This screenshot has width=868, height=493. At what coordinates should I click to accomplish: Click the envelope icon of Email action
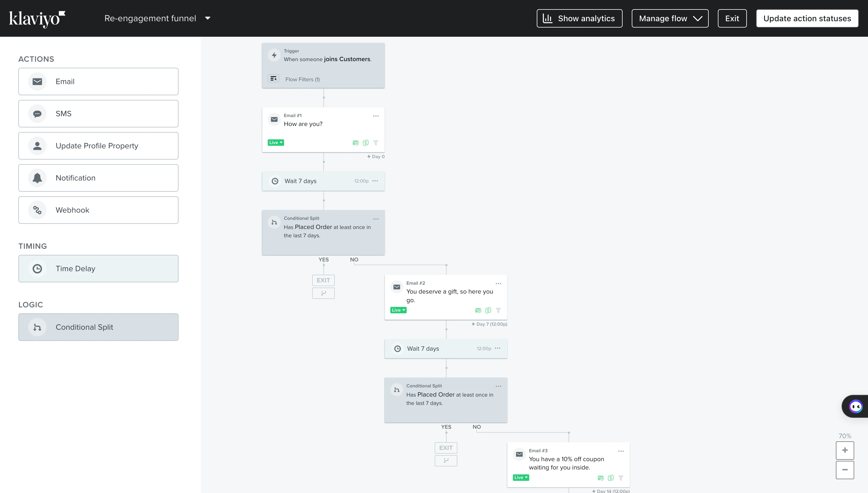[37, 81]
